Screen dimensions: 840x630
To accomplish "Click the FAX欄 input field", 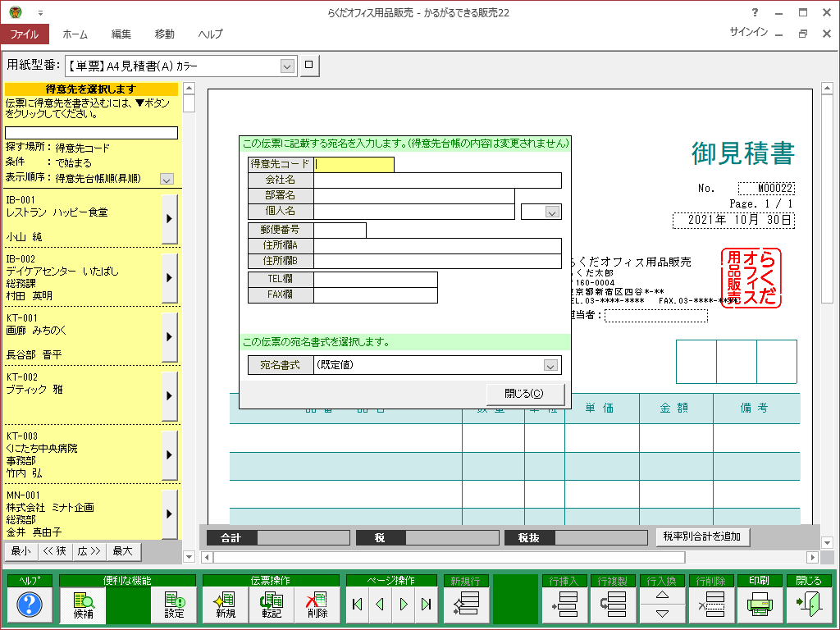I will [376, 294].
